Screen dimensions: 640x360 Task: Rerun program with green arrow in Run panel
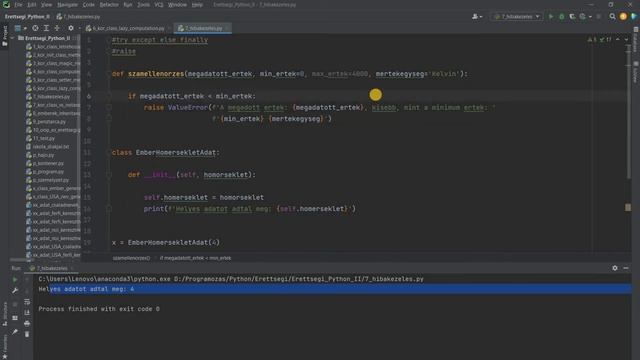click(x=15, y=280)
